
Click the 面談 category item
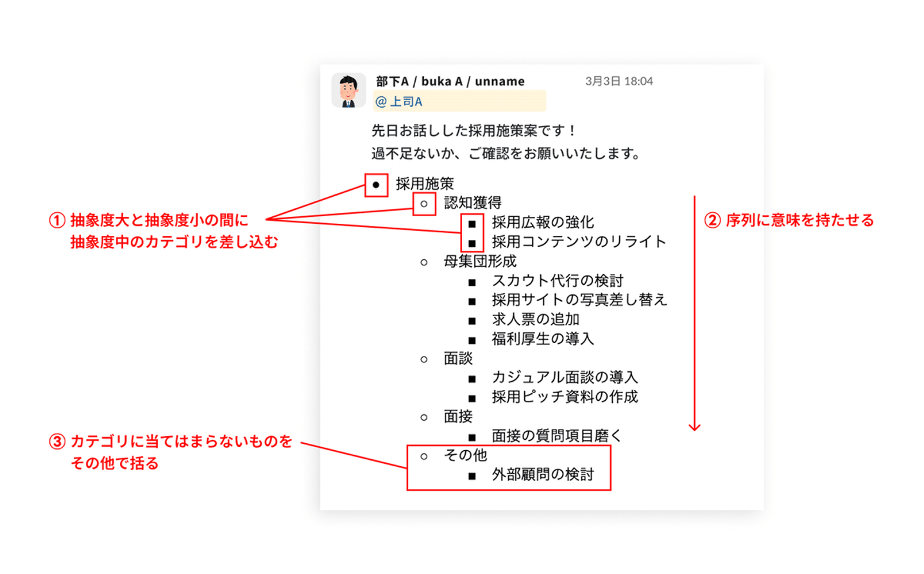458,359
